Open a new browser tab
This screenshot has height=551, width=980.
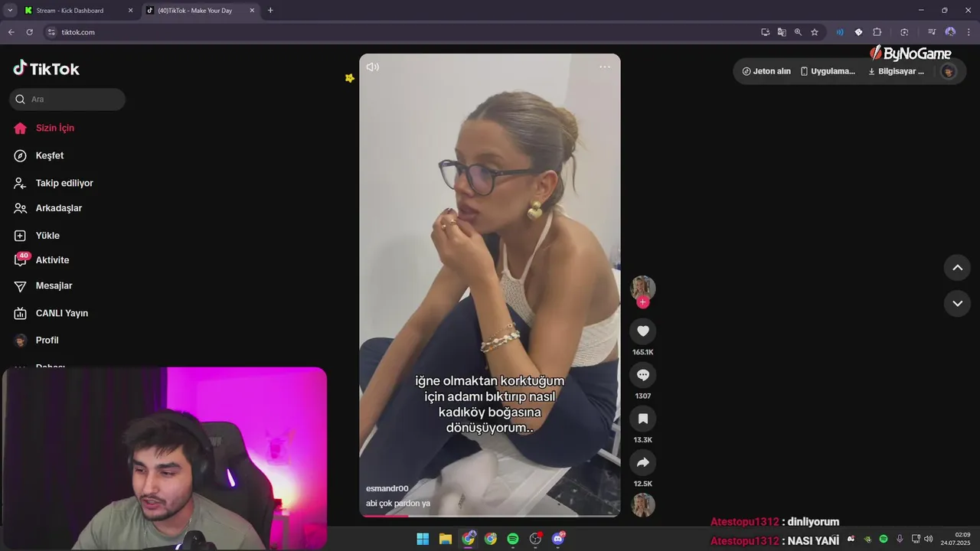click(x=270, y=11)
